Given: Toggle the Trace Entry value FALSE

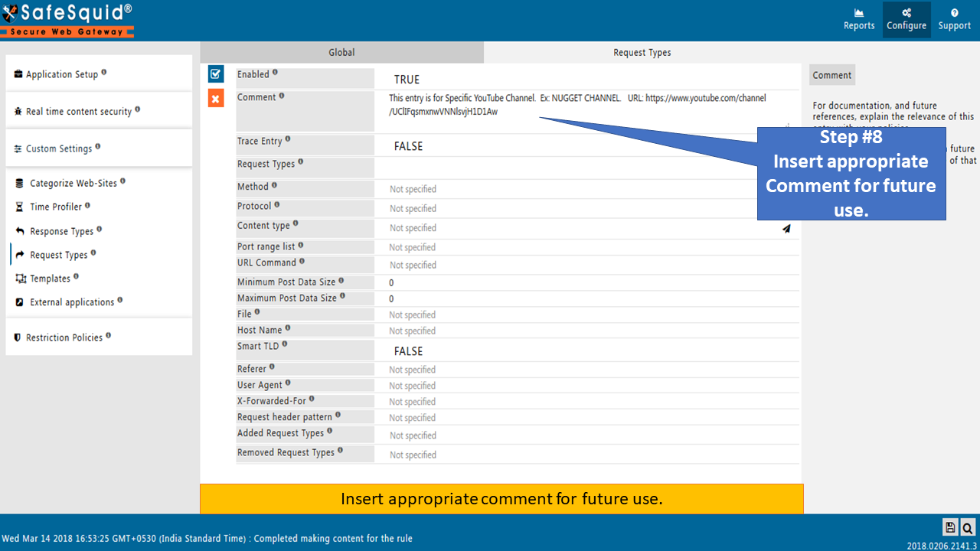Looking at the screenshot, I should click(408, 146).
